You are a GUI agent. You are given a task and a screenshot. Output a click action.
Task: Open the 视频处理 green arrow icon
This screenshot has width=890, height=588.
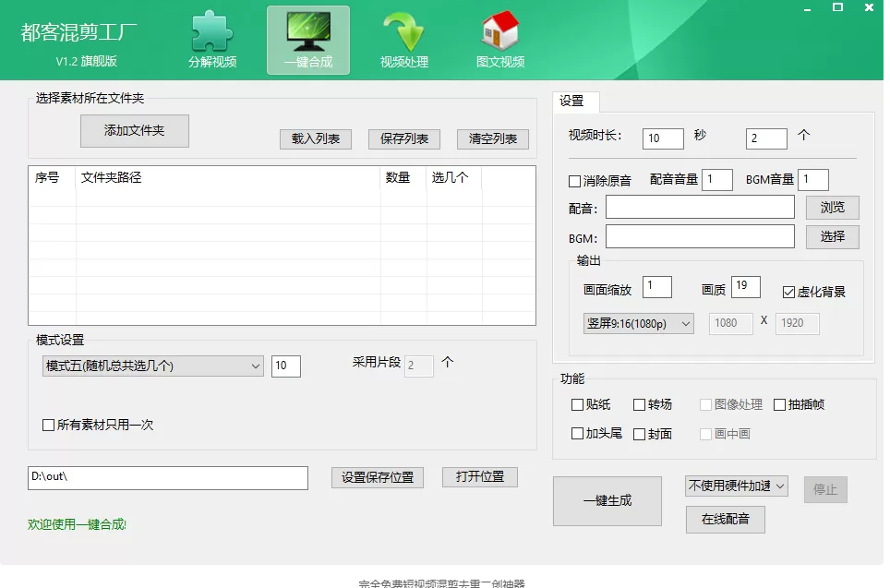pos(404,40)
